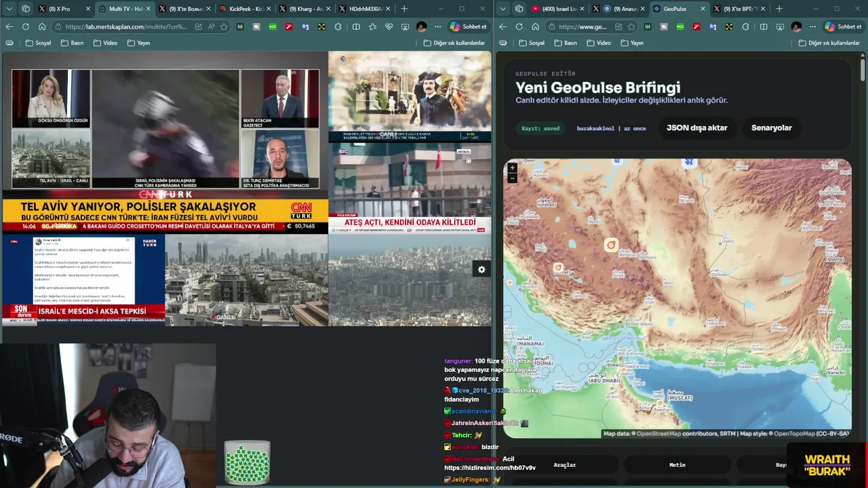868x488 pixels.
Task: Open Yayın bookmarks folder in left browser
Action: pyautogui.click(x=138, y=43)
